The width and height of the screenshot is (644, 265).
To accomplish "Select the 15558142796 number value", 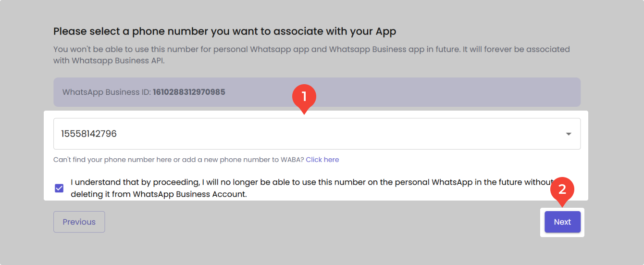I will (89, 134).
